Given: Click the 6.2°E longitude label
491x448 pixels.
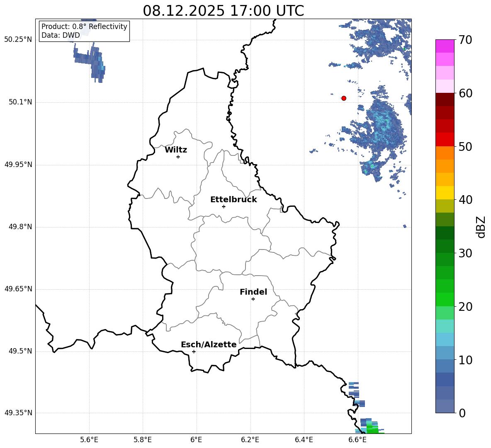Looking at the screenshot, I should coord(250,440).
